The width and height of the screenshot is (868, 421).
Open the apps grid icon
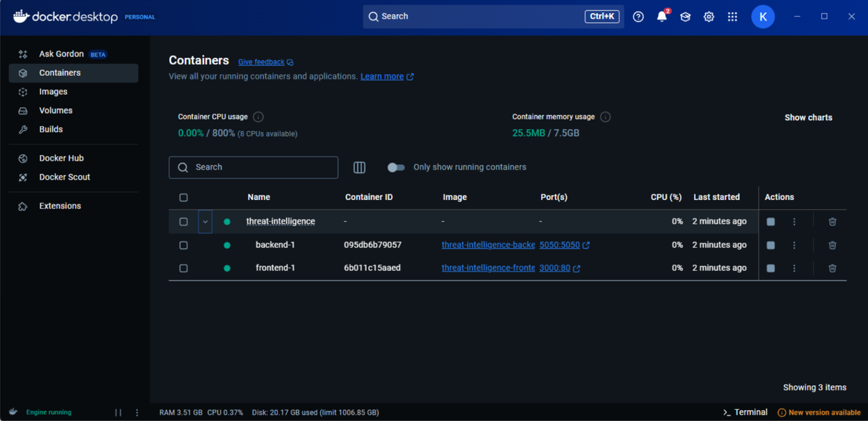tap(732, 17)
